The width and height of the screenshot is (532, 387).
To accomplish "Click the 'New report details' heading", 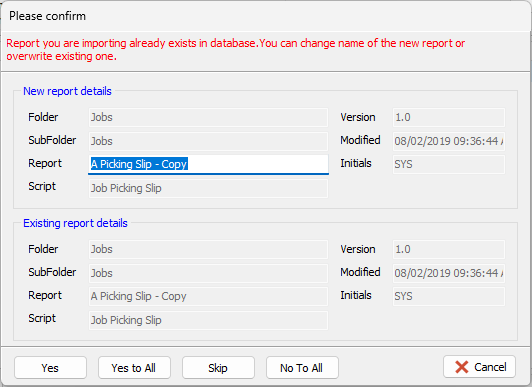I will [x=67, y=91].
